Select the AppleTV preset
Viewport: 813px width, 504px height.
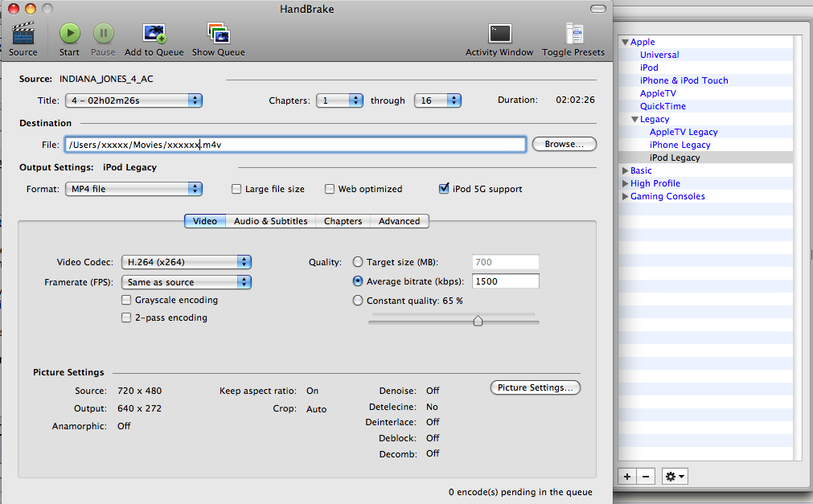[658, 94]
